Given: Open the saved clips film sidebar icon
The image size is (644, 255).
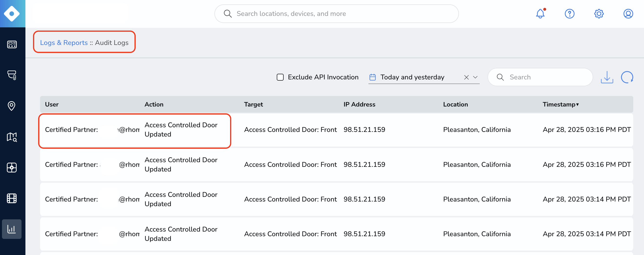Looking at the screenshot, I should pos(12,198).
